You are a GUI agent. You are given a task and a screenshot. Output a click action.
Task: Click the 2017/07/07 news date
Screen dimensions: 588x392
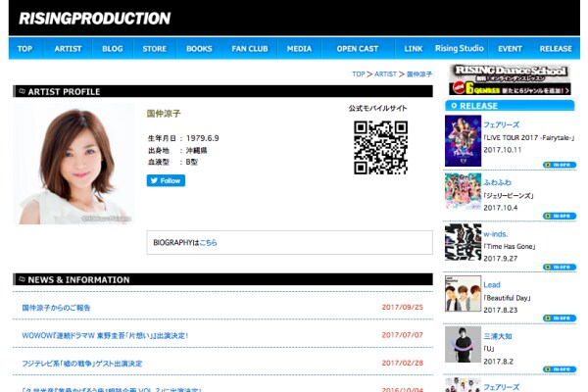pyautogui.click(x=403, y=335)
